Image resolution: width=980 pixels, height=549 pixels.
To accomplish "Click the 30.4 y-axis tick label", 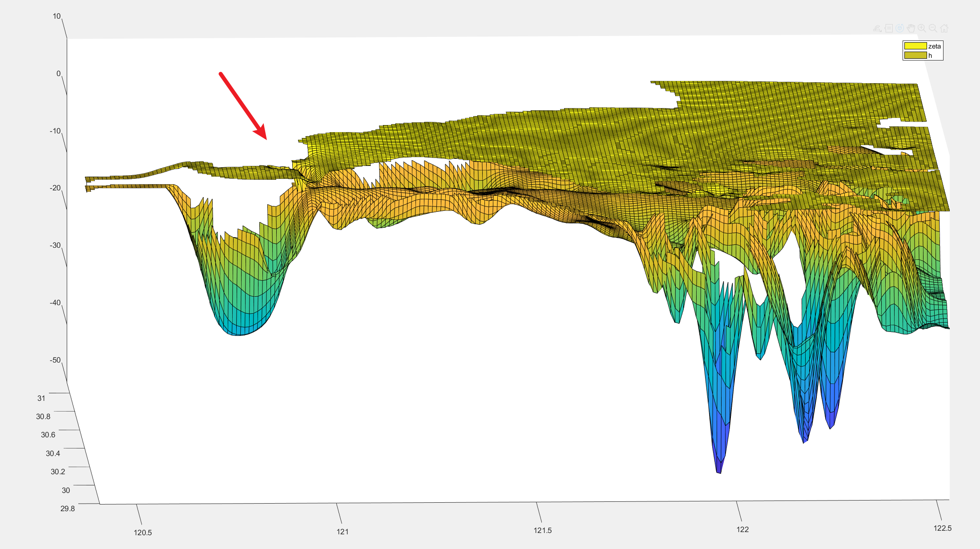I will coord(52,453).
